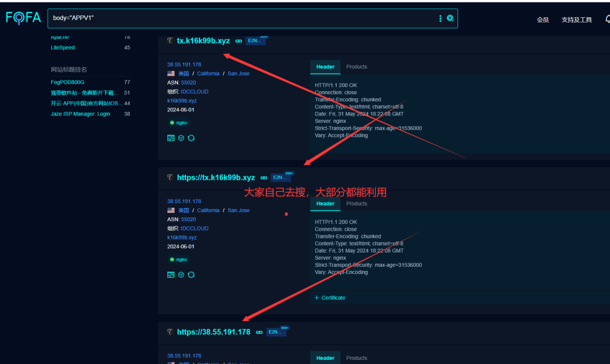Click k16k99b.xyz domain in non-https tx.k16k99b.xyz result

click(x=182, y=100)
